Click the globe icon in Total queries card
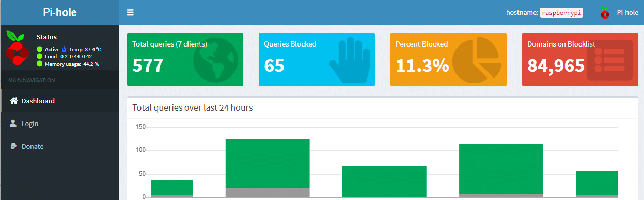 [x=215, y=60]
